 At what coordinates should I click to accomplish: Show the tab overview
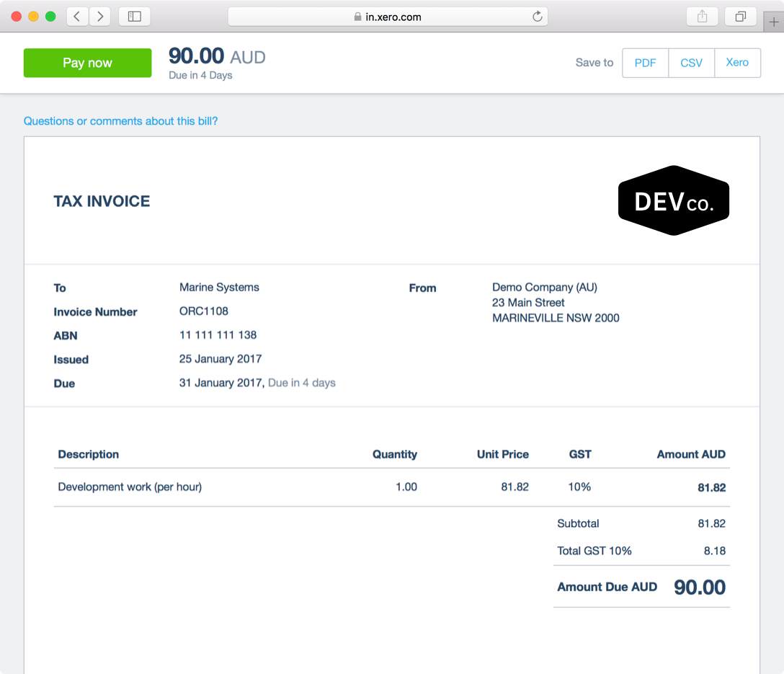tap(741, 16)
